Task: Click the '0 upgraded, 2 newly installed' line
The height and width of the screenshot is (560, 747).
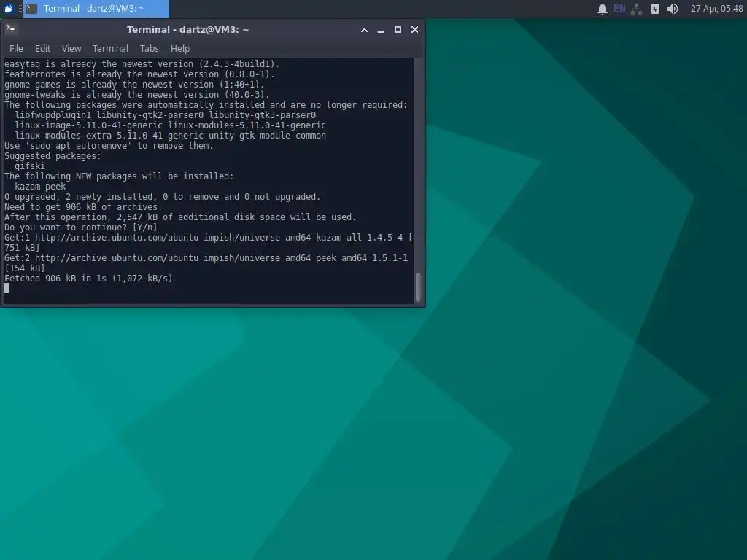Action: coord(163,197)
